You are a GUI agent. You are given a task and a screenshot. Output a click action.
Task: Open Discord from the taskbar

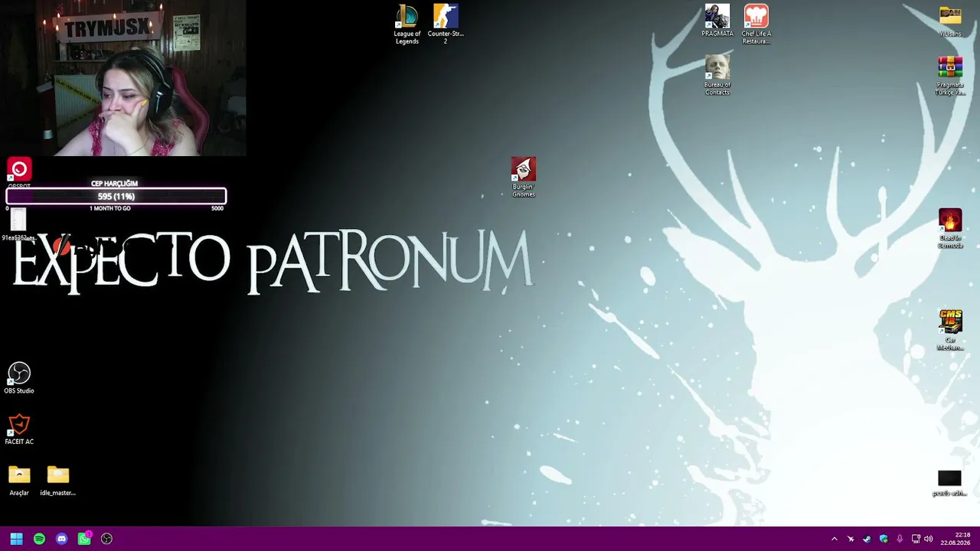[x=62, y=539]
